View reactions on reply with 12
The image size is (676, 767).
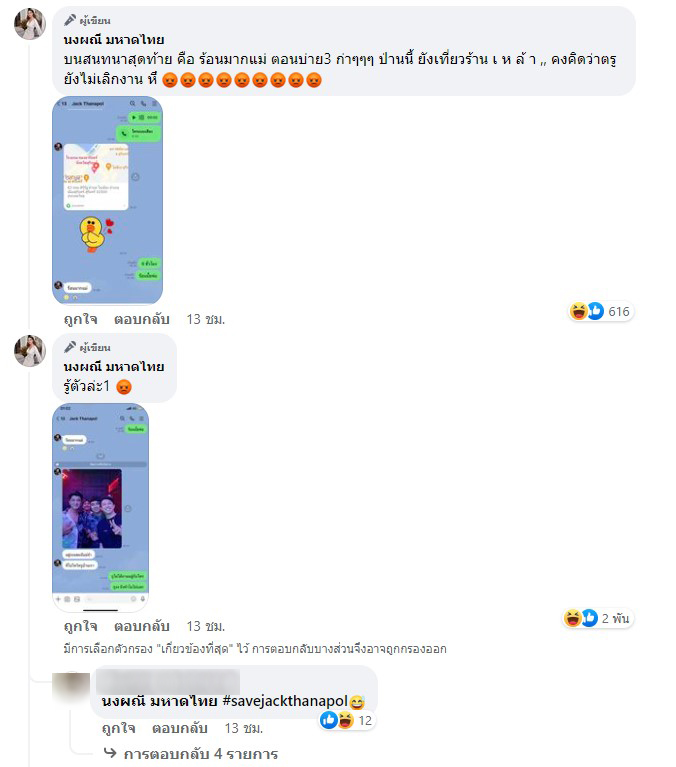coord(346,721)
